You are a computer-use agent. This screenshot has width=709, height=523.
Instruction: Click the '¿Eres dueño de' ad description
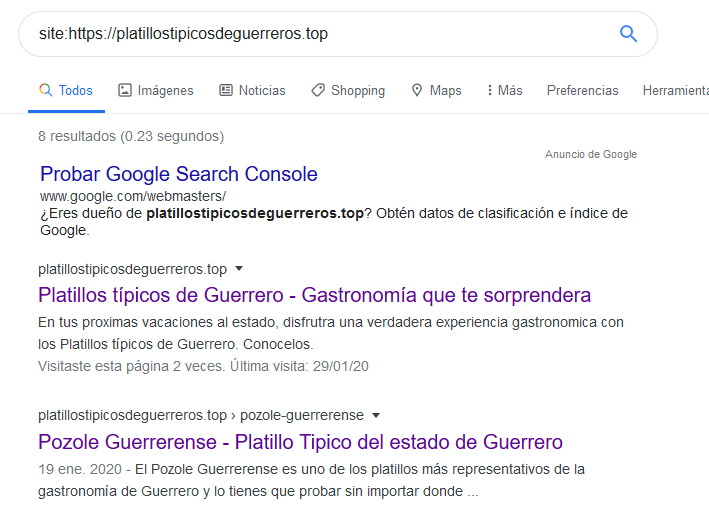pyautogui.click(x=334, y=221)
